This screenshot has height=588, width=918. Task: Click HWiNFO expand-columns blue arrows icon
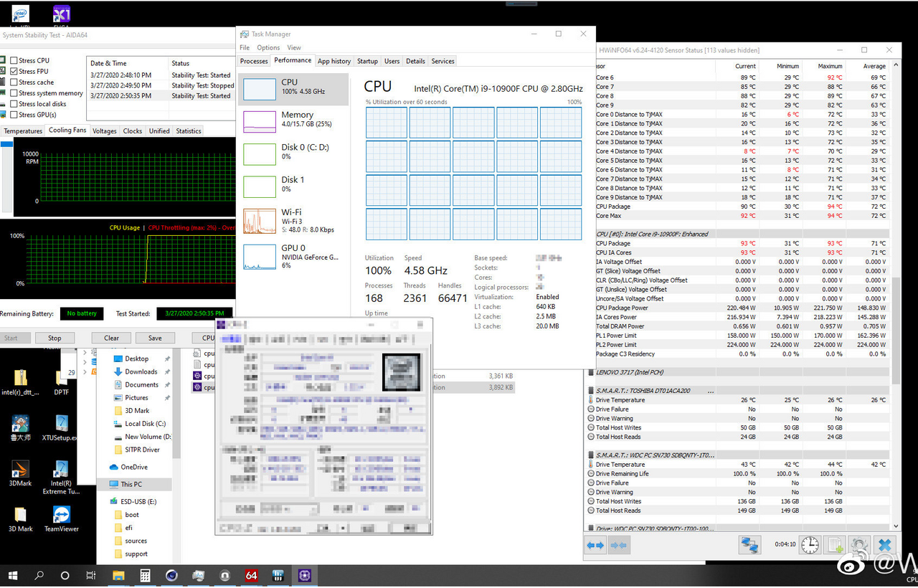coord(595,546)
